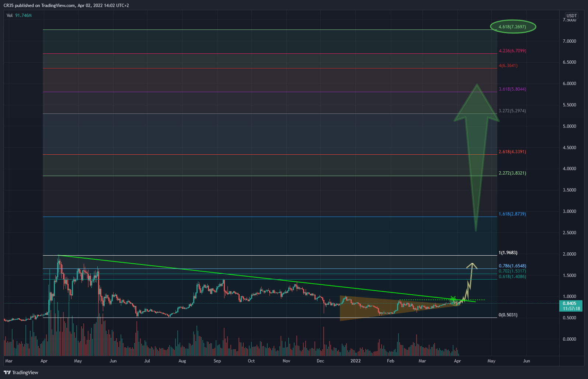Screen dimensions: 588x379
Task: Click 4.5000 on the price axis
Action: coord(569,148)
